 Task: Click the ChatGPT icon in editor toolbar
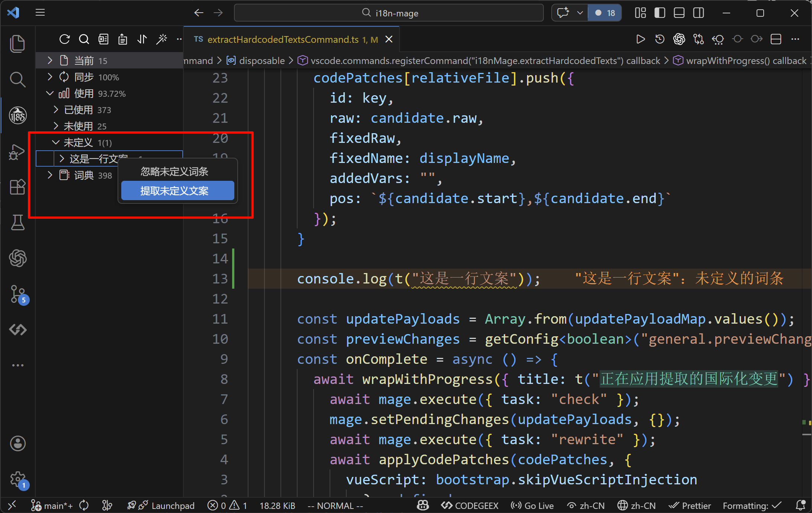pos(679,39)
